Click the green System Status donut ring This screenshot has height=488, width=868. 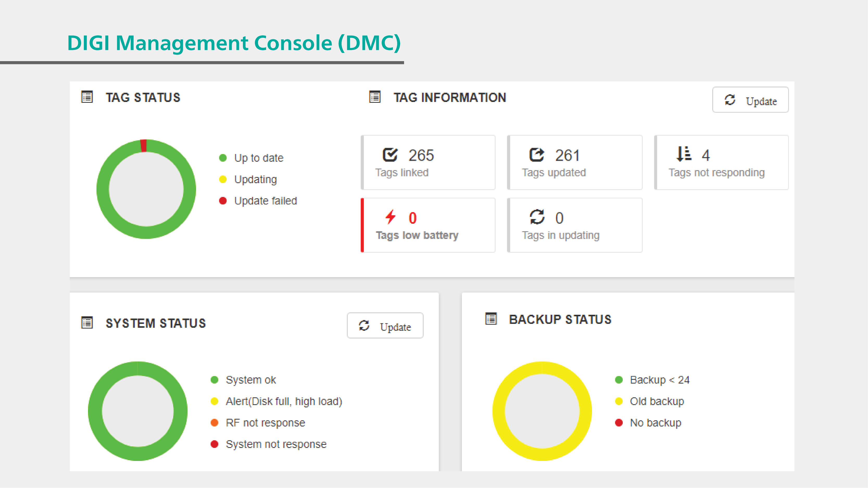click(95, 412)
